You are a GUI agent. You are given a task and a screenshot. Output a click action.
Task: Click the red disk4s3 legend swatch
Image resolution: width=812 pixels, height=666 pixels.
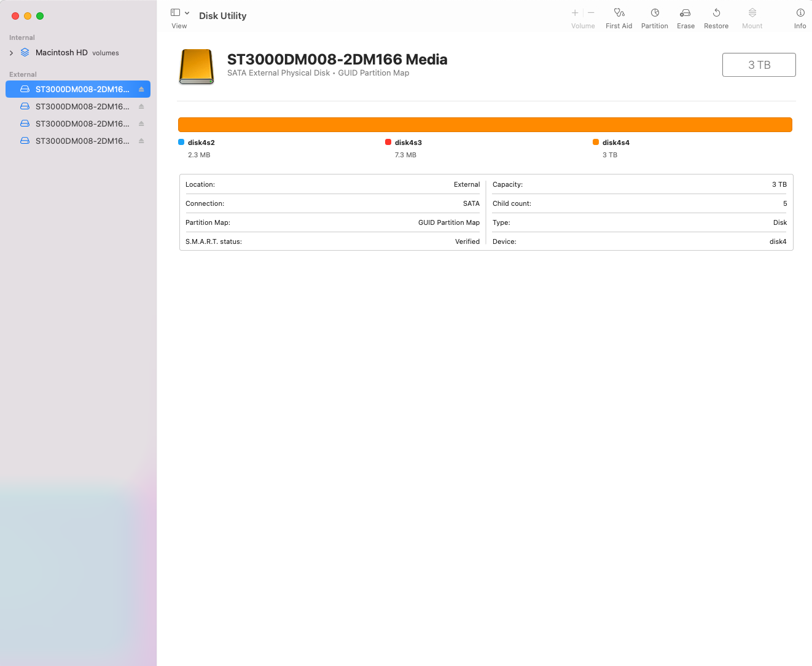tap(388, 142)
